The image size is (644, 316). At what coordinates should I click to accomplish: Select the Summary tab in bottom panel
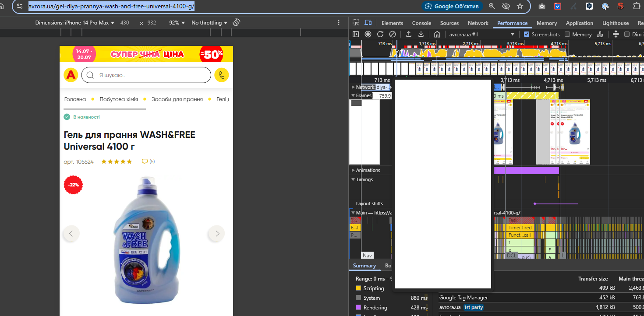(x=364, y=266)
